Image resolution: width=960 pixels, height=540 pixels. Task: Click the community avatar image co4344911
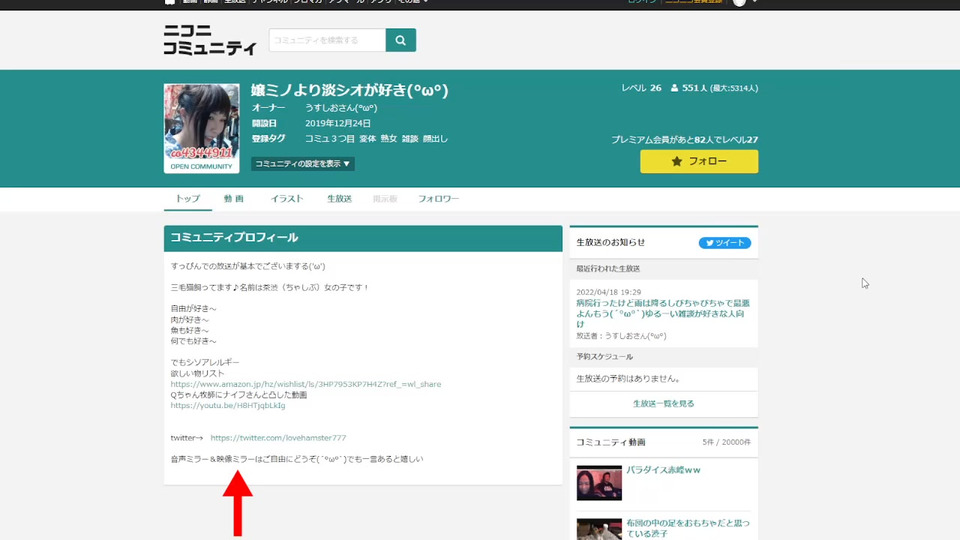(x=201, y=128)
